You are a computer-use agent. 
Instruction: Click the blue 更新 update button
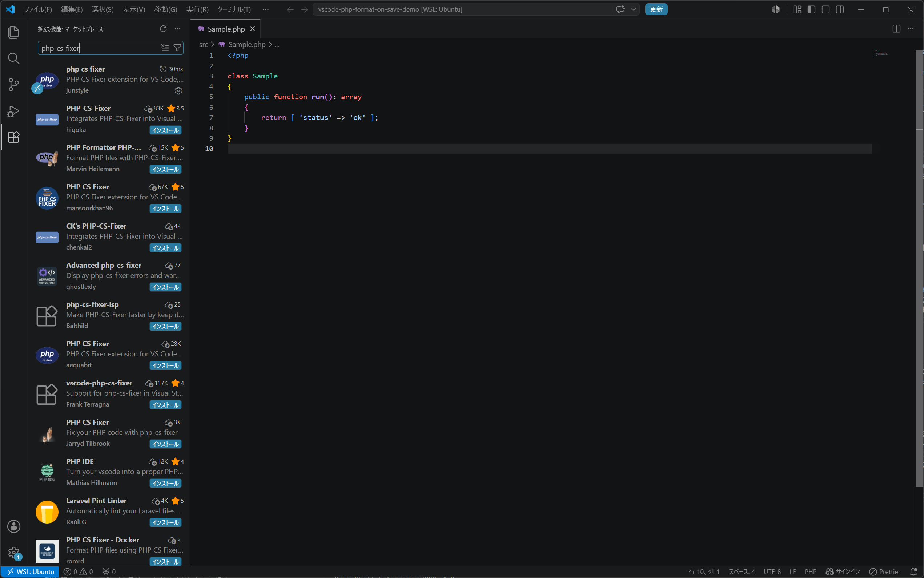656,9
